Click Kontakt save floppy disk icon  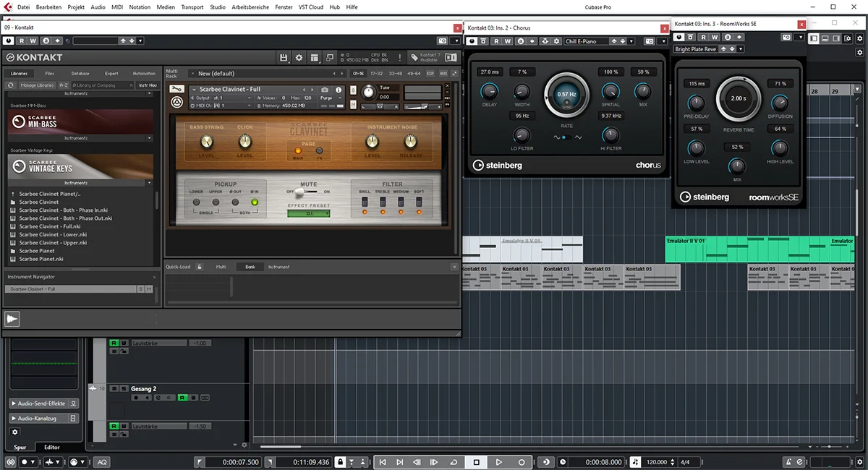click(284, 57)
